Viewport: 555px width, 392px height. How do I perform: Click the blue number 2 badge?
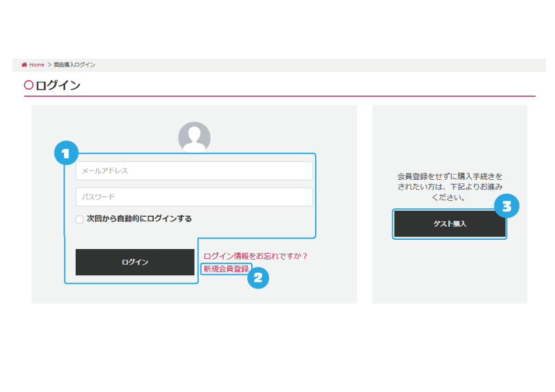258,278
